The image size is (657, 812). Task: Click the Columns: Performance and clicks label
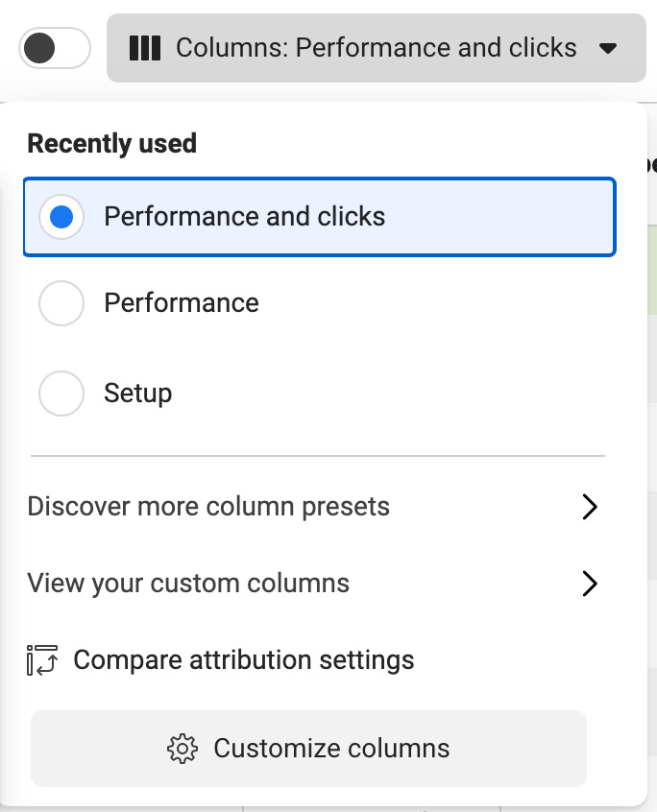376,48
